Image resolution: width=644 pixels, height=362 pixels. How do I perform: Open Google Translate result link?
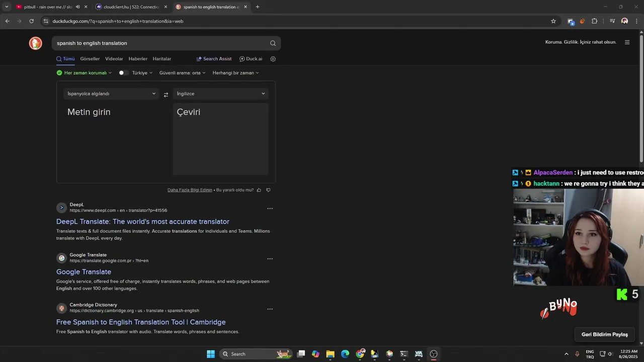point(84,272)
